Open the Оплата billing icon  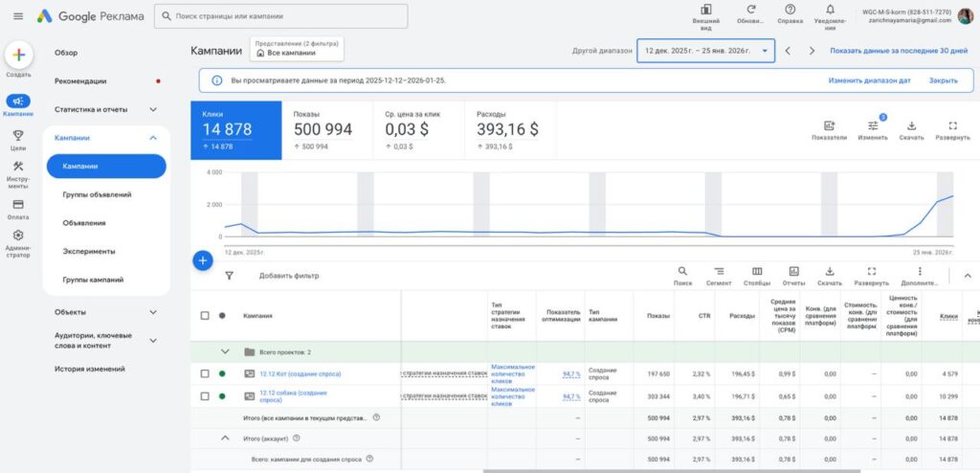19,204
